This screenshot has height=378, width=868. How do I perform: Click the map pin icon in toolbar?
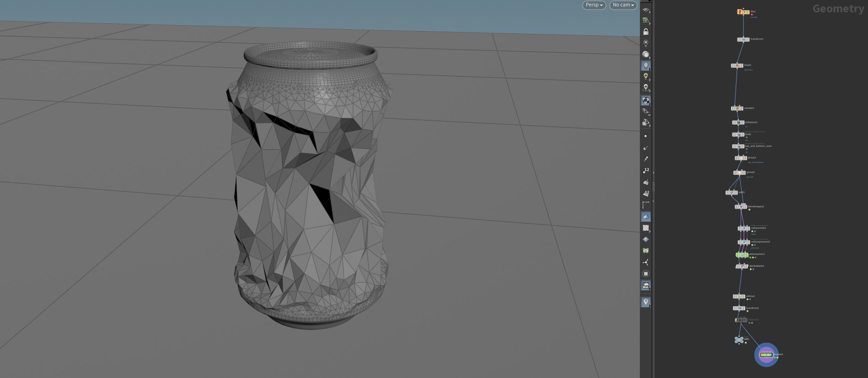(646, 302)
